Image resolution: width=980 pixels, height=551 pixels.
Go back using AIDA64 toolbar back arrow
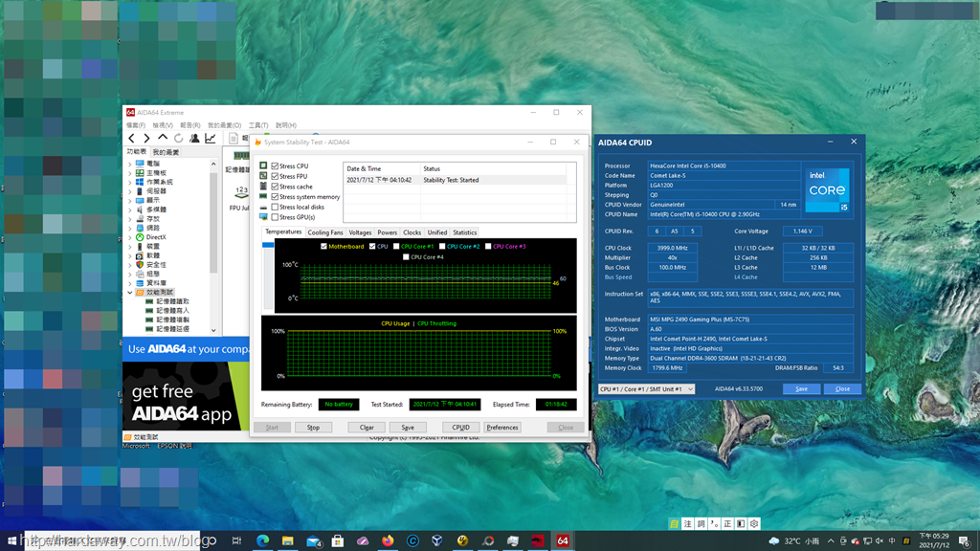click(131, 138)
